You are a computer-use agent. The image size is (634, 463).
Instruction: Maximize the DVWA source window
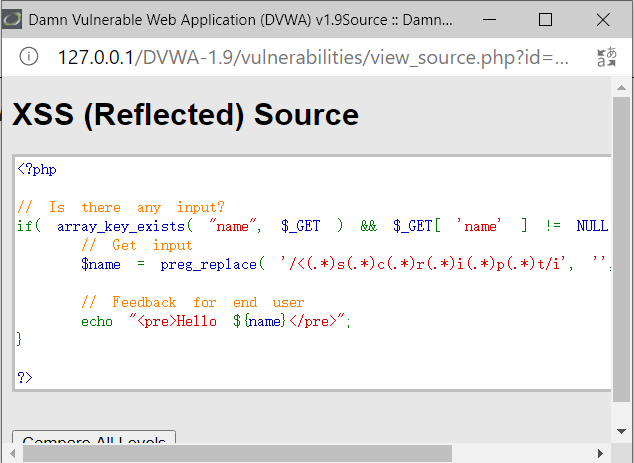point(545,19)
